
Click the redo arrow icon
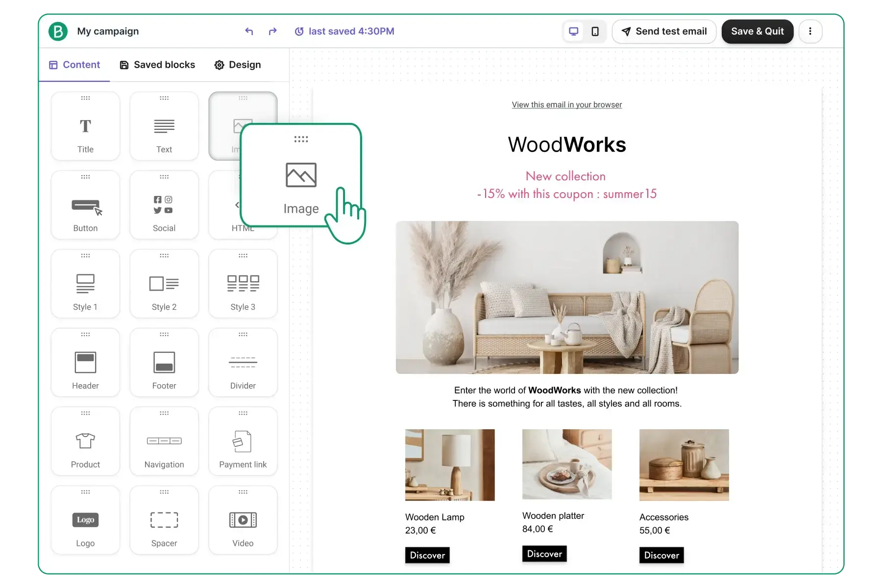click(273, 31)
